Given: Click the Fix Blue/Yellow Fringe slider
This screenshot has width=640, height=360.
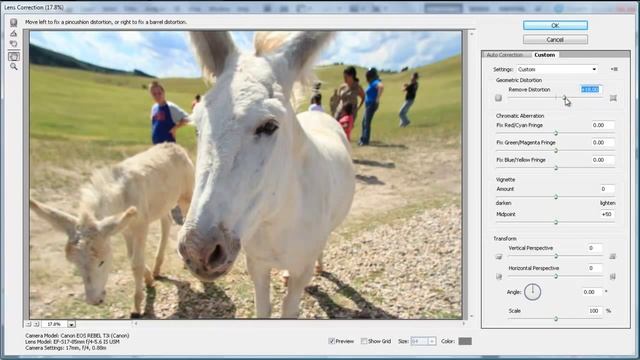Looking at the screenshot, I should pyautogui.click(x=556, y=168).
